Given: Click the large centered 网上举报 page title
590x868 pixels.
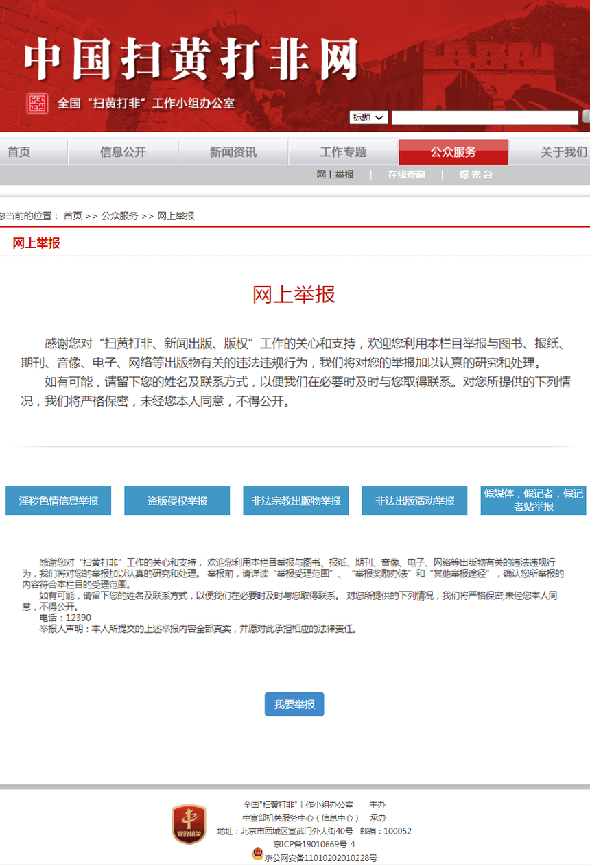Looking at the screenshot, I should 294,295.
